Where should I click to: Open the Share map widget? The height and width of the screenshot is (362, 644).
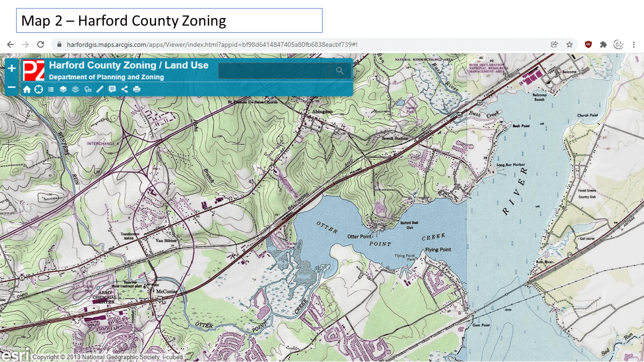(124, 89)
